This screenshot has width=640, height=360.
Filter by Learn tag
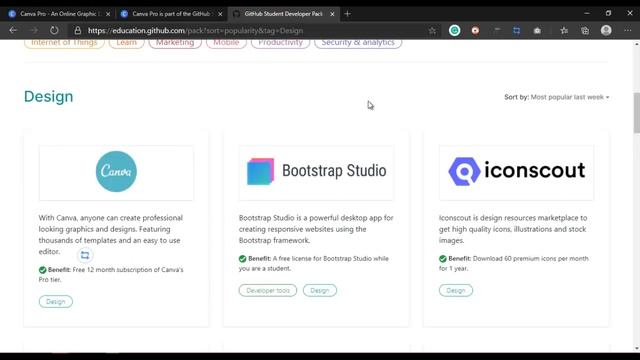pyautogui.click(x=127, y=43)
